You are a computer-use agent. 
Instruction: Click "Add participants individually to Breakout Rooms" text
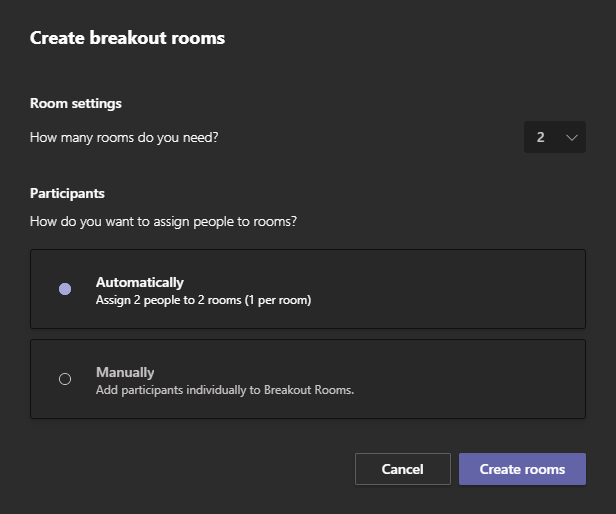coord(225,389)
